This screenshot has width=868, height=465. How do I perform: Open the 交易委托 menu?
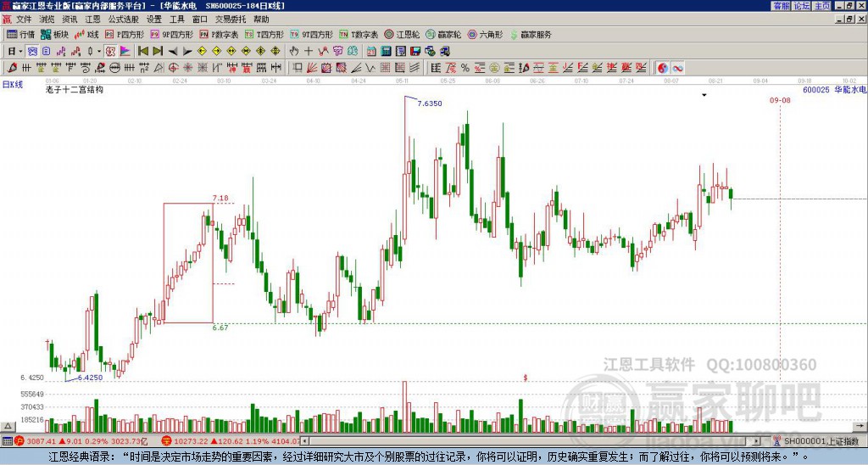[231, 20]
